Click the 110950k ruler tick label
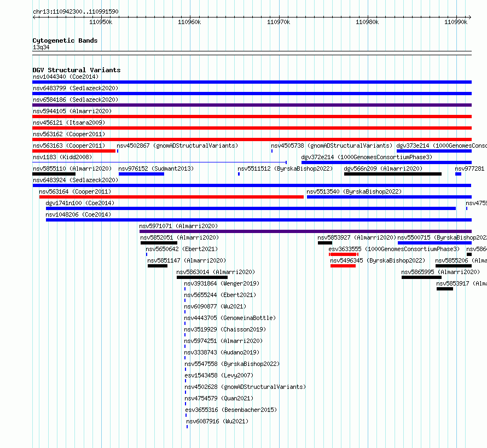Image resolution: width=487 pixels, height=448 pixels. (x=101, y=22)
